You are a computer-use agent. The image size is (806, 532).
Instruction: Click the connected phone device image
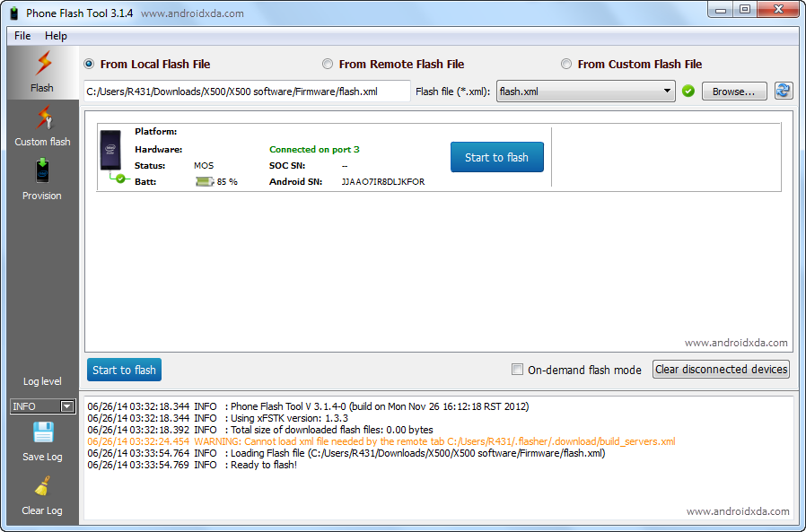pyautogui.click(x=110, y=150)
